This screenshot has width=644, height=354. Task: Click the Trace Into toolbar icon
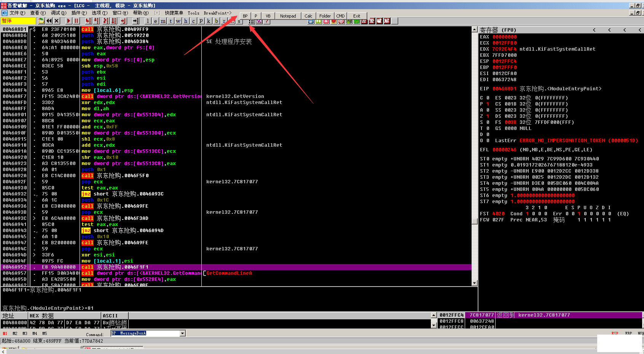[105, 21]
